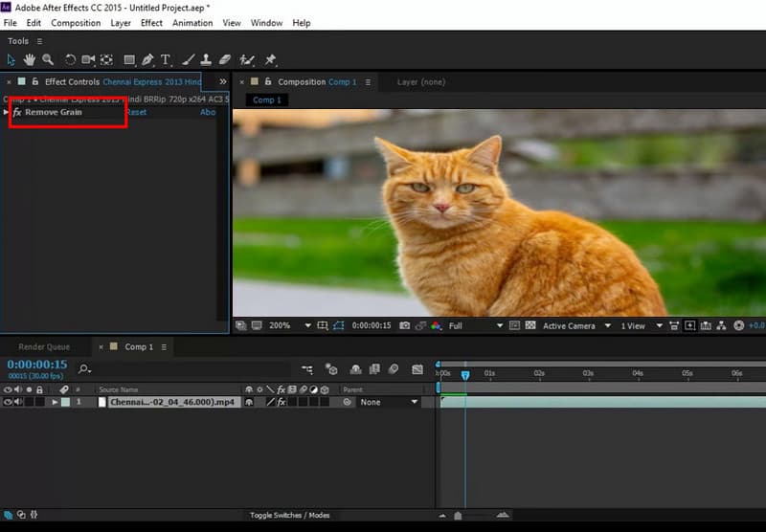Select the Eraser tool
Viewport: 766px width, 532px height.
[x=225, y=59]
